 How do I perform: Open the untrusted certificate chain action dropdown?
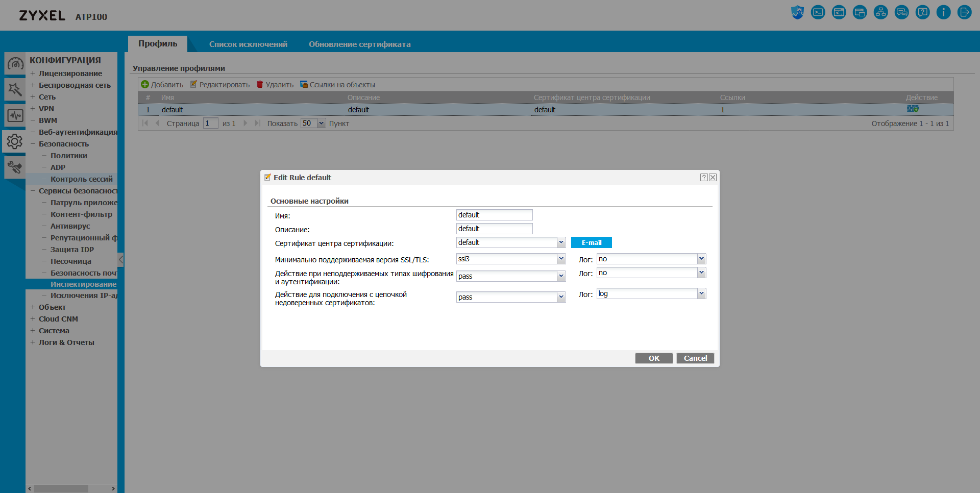click(561, 297)
